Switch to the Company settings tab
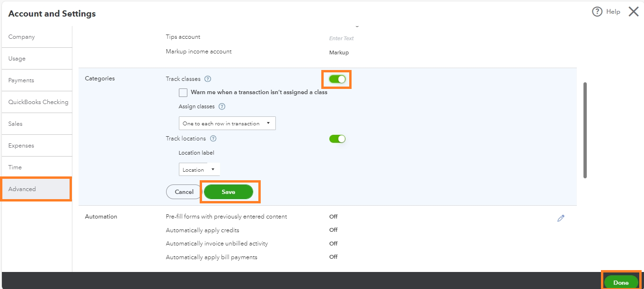The height and width of the screenshot is (289, 644). click(x=22, y=37)
